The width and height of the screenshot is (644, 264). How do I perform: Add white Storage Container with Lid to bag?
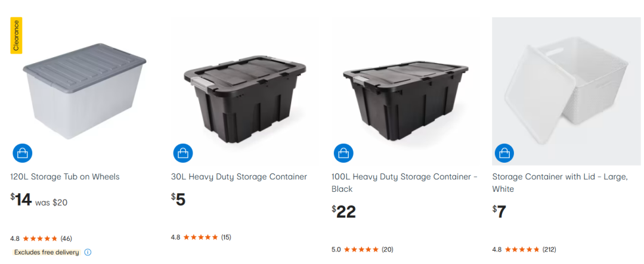(504, 153)
